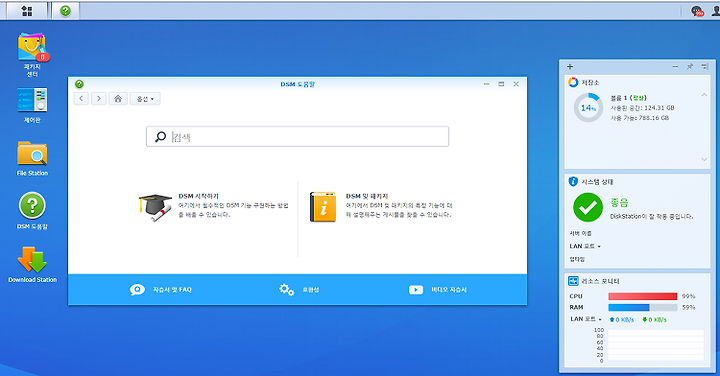
Task: Click the resource monitor network graph
Action: [x=656, y=345]
